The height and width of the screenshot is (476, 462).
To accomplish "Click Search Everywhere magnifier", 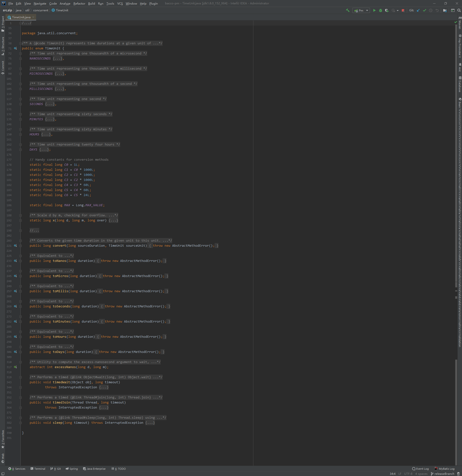I will point(459,10).
